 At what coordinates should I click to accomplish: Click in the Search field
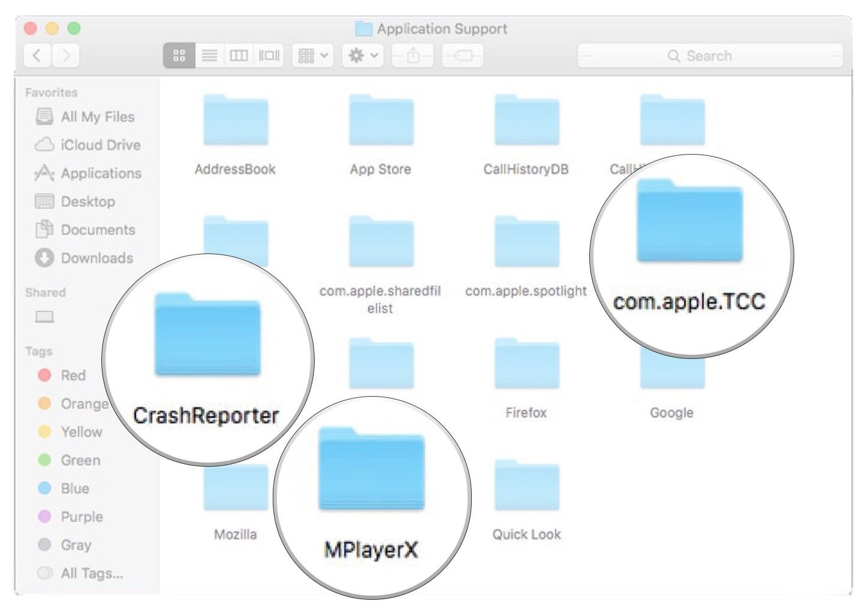pyautogui.click(x=710, y=56)
